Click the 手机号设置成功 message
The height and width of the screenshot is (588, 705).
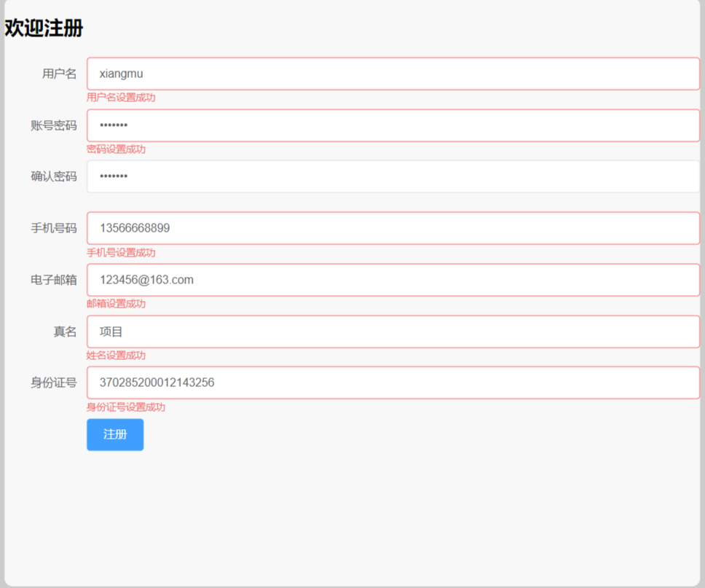[x=121, y=253]
